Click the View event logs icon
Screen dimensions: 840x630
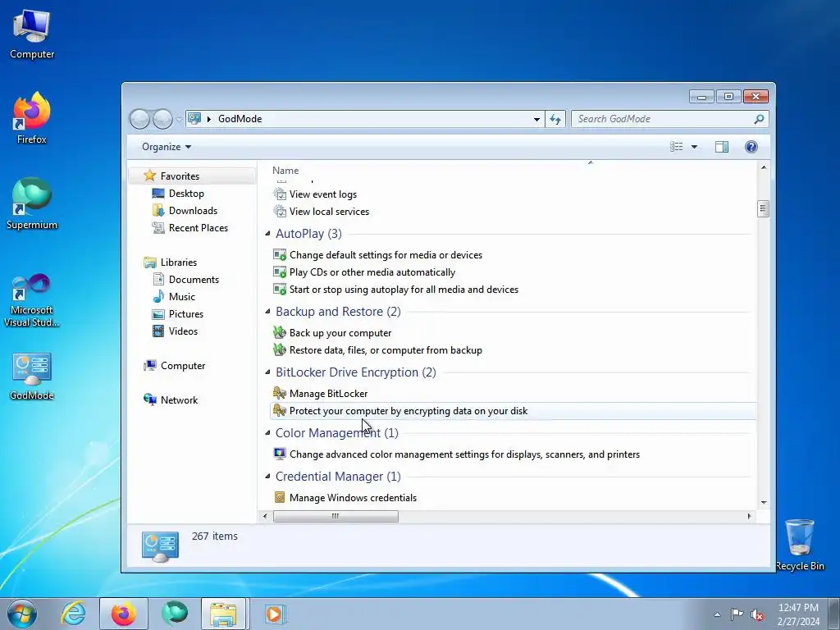point(280,194)
